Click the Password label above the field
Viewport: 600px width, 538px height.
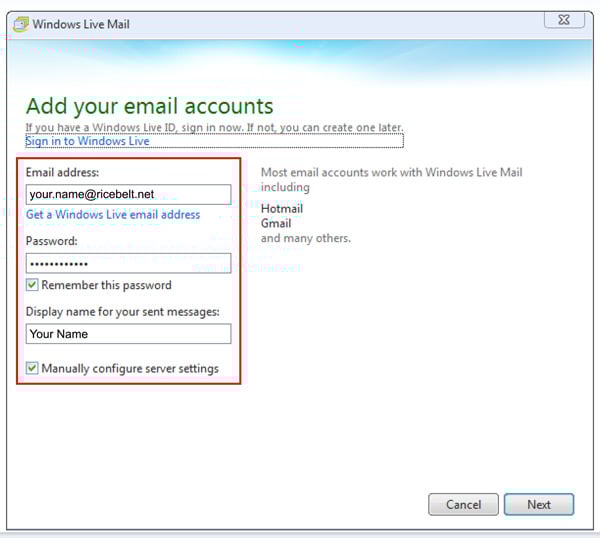pyautogui.click(x=52, y=242)
